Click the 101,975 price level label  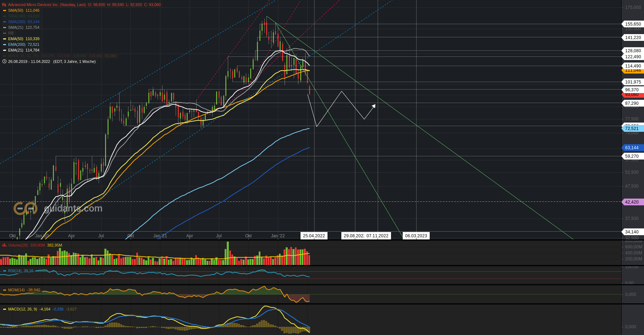pyautogui.click(x=633, y=82)
